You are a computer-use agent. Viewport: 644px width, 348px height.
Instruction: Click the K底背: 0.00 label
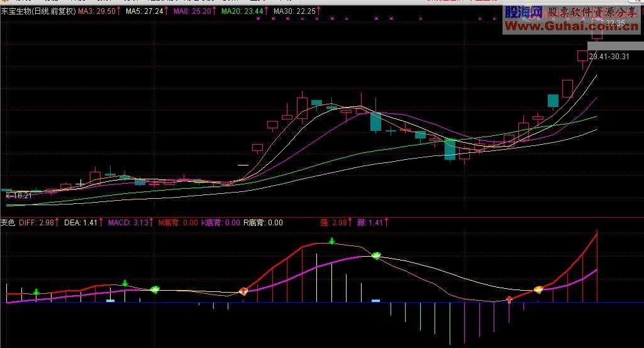(221, 223)
